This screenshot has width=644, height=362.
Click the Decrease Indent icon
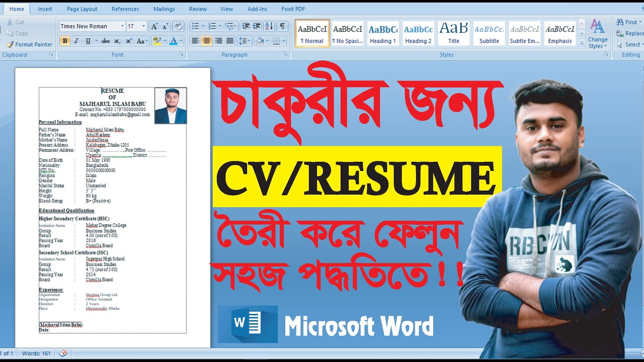pos(245,26)
